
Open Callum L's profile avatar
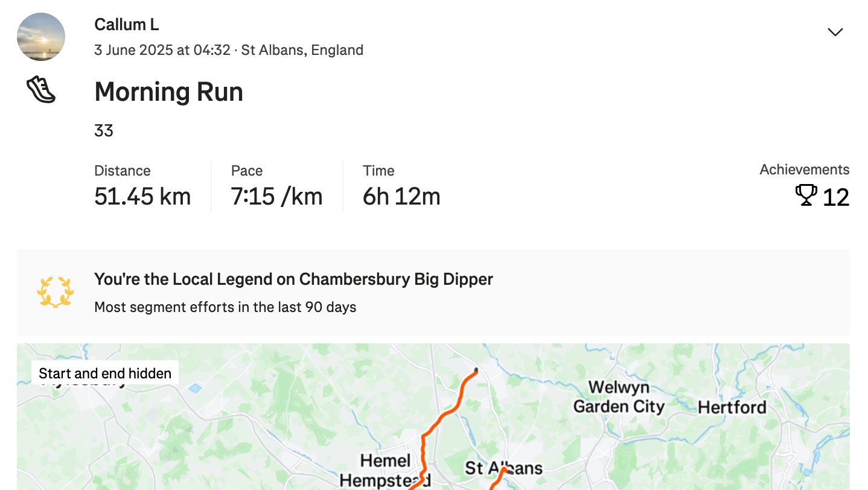click(41, 37)
